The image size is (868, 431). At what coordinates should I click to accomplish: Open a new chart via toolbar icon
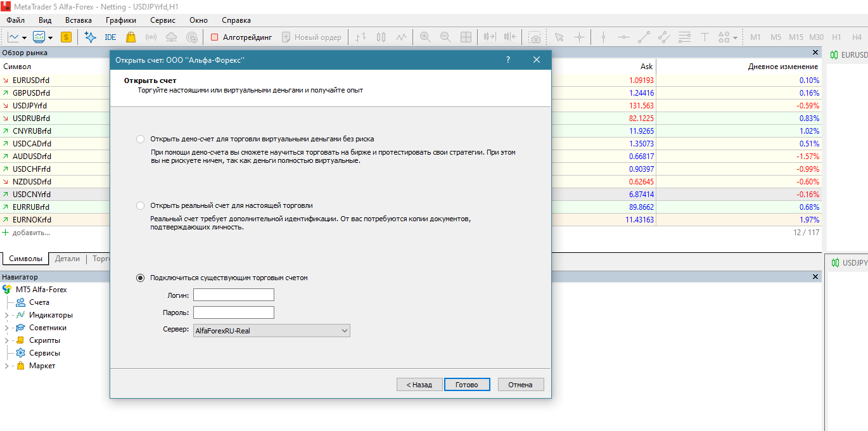(x=13, y=37)
